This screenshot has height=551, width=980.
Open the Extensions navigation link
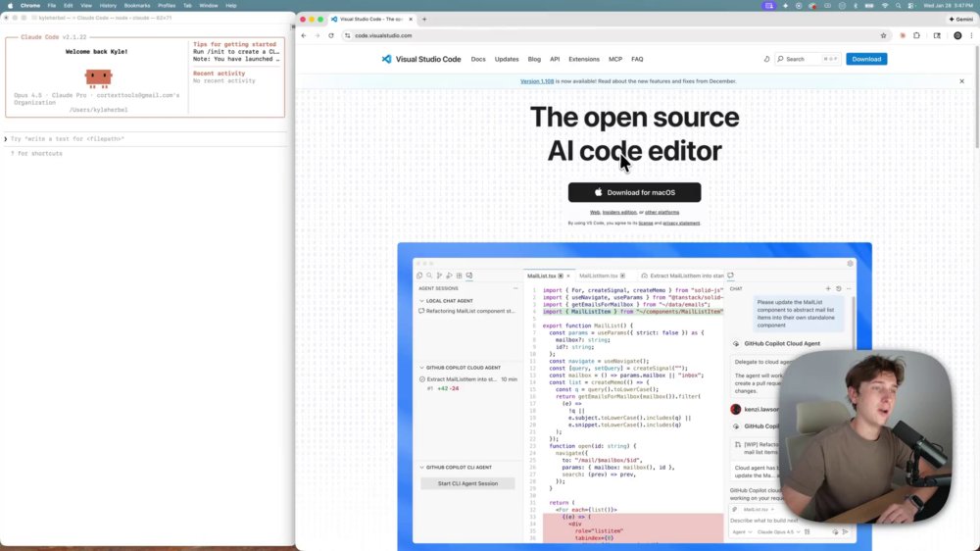pos(584,59)
